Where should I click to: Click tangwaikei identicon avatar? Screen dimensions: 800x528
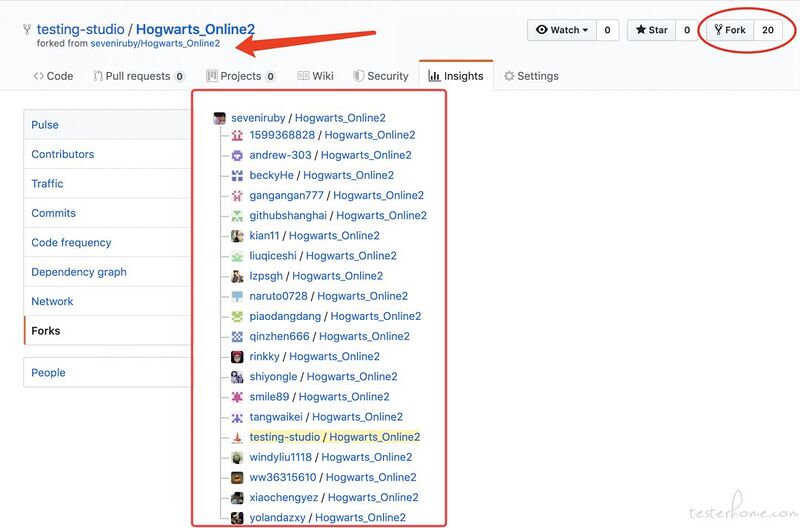point(237,417)
